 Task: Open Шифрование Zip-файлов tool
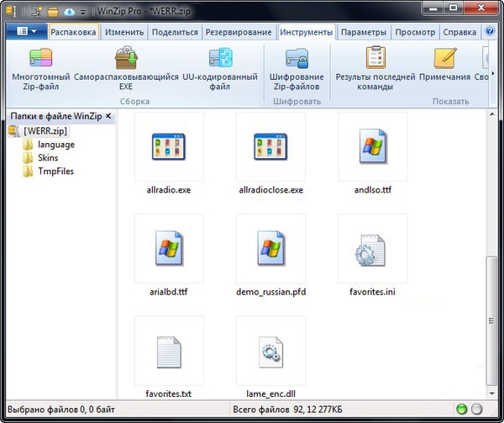click(x=297, y=69)
